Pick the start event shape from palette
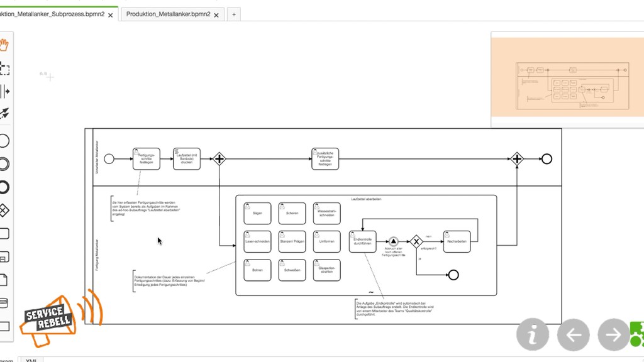644x362 pixels. coord(4,141)
